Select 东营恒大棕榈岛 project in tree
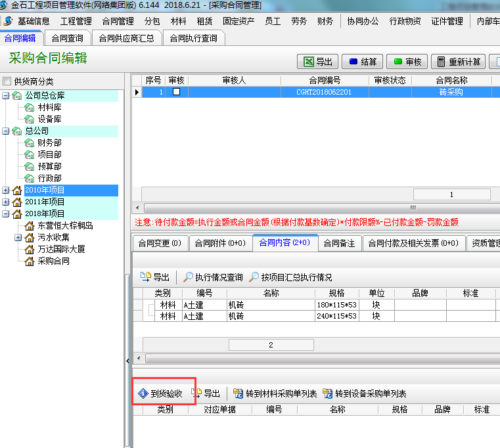 65,226
